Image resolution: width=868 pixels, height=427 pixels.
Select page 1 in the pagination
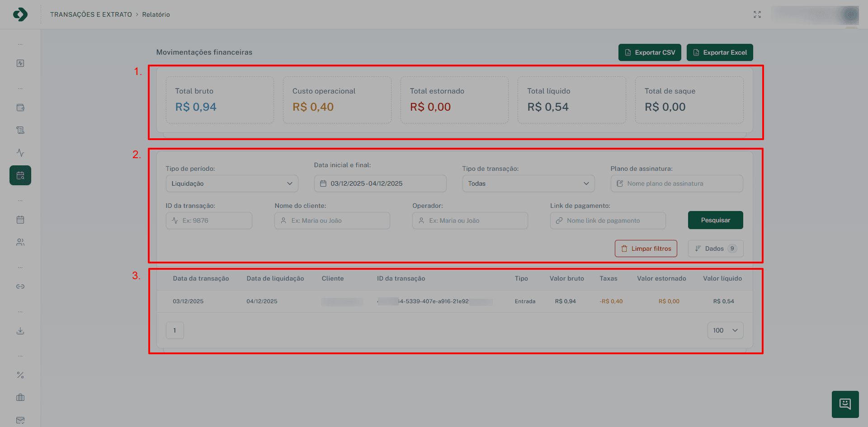(x=175, y=330)
